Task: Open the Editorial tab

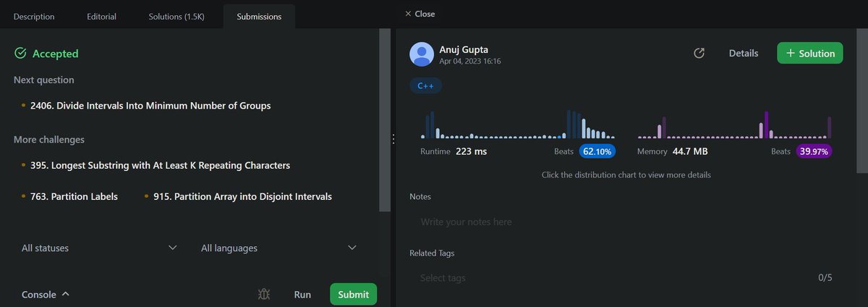Action: [x=102, y=16]
